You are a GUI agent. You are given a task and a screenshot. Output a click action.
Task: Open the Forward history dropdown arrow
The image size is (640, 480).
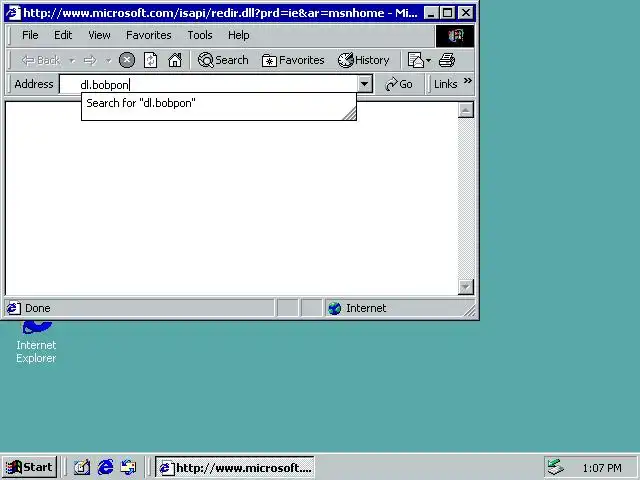(x=108, y=60)
